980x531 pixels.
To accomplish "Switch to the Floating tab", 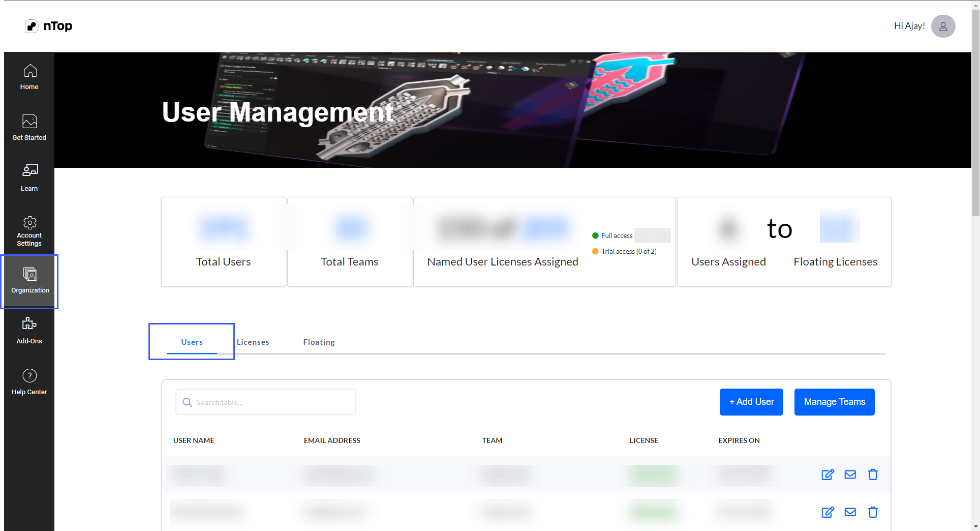I will (319, 342).
